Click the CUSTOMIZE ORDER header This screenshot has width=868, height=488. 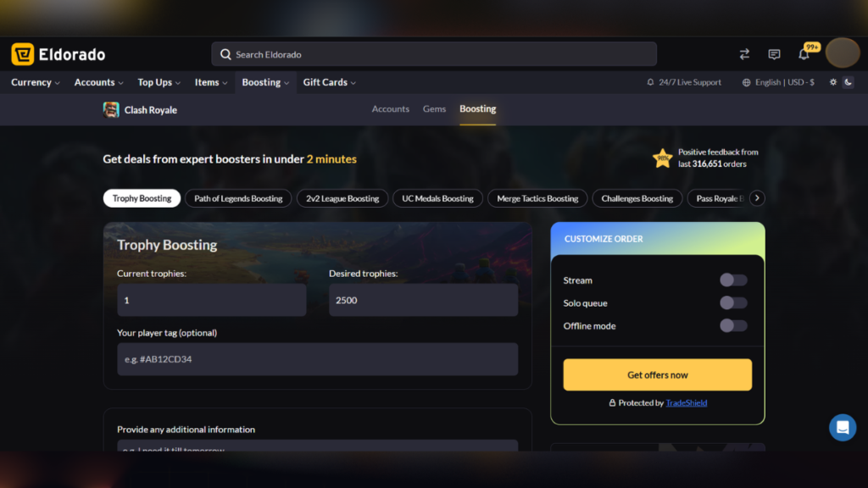coord(604,239)
